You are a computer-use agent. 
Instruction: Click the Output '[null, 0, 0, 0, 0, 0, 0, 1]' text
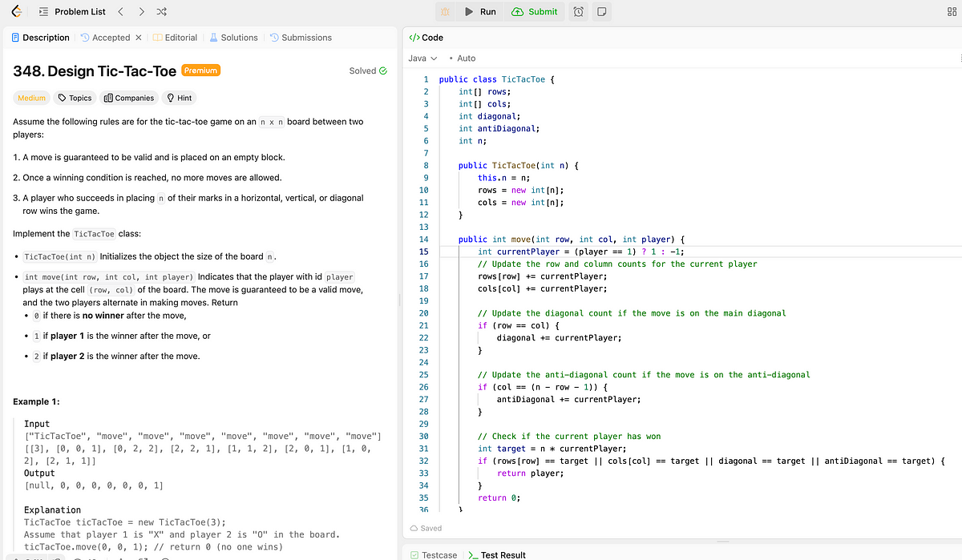[93, 485]
